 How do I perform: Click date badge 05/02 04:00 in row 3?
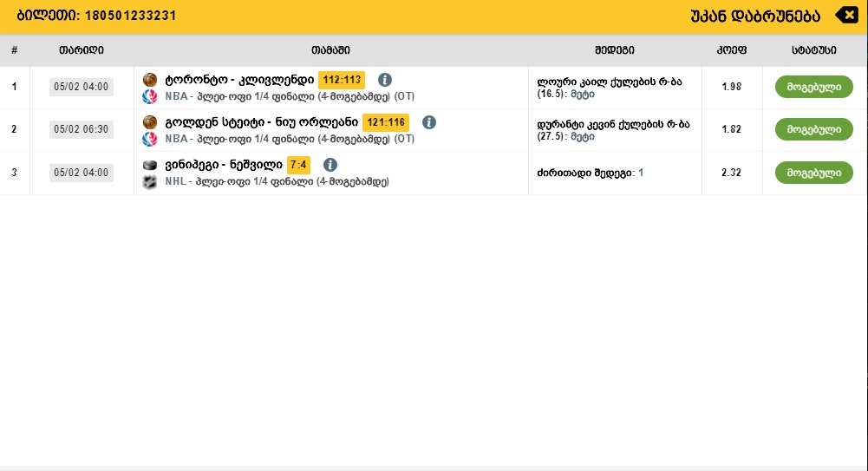pyautogui.click(x=82, y=173)
